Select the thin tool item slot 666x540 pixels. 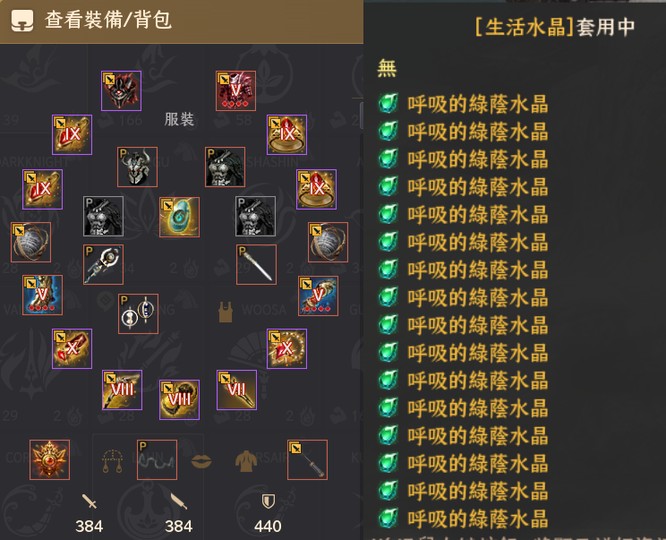pyautogui.click(x=307, y=460)
